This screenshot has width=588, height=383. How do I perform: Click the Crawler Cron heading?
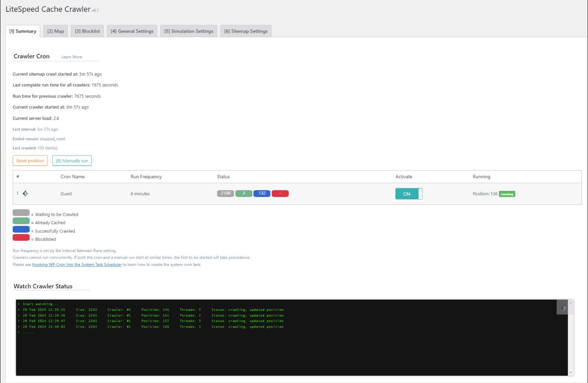31,56
